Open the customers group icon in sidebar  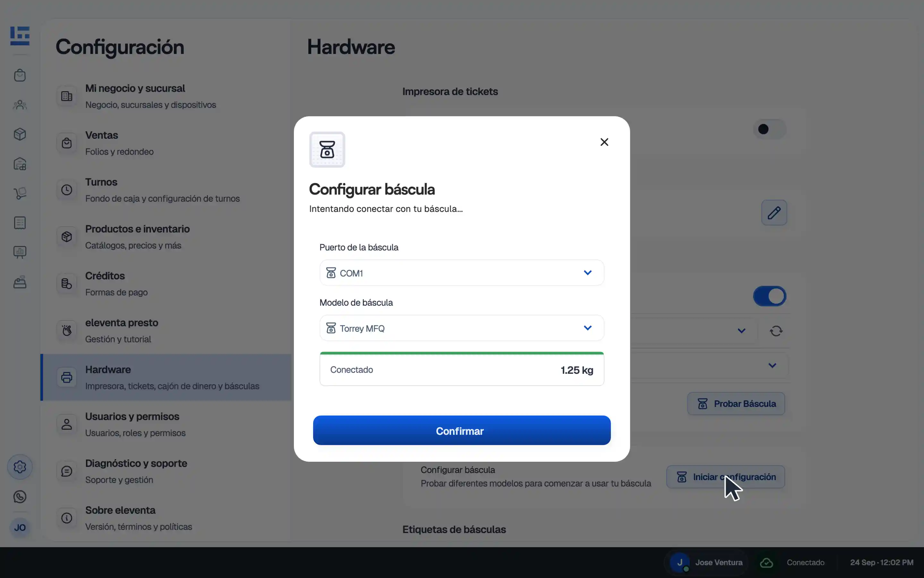pyautogui.click(x=20, y=105)
